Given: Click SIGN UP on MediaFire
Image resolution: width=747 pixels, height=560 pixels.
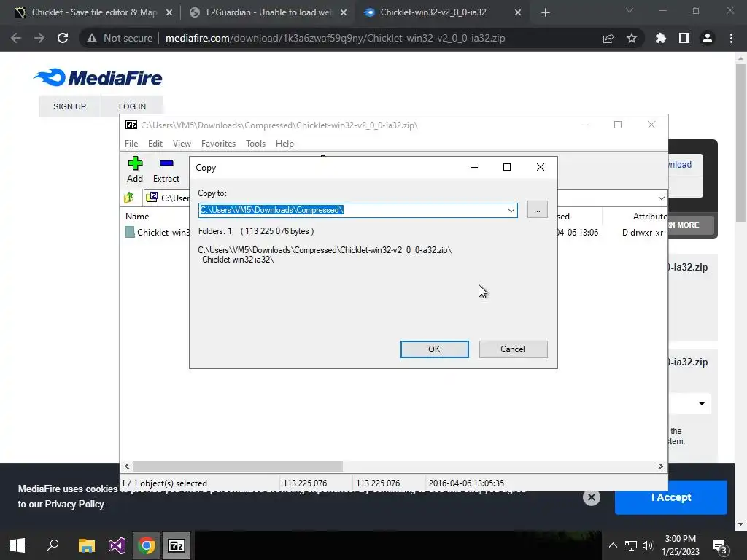Looking at the screenshot, I should [69, 106].
